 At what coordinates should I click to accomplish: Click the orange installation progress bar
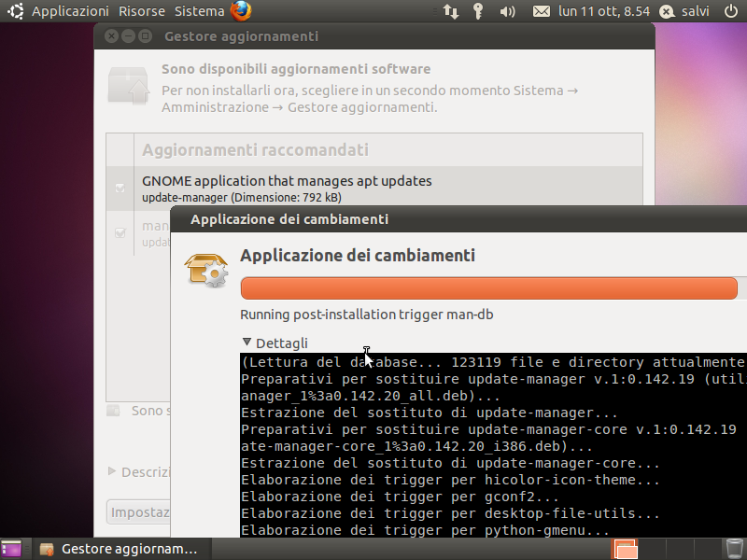click(x=488, y=288)
